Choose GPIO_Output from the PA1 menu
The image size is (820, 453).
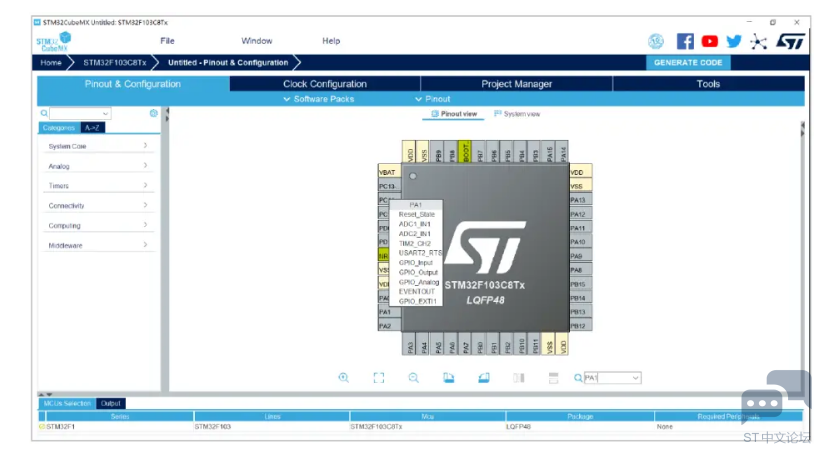point(418,272)
